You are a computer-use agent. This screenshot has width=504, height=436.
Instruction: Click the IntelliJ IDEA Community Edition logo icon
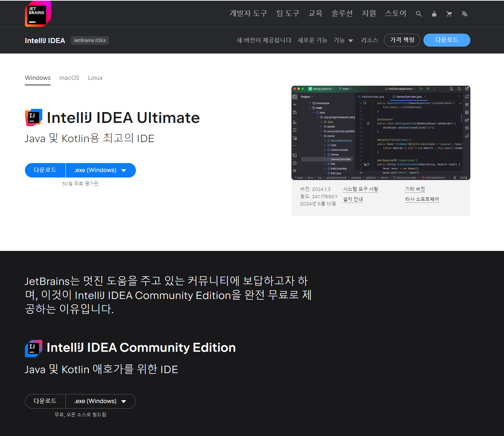(x=34, y=349)
